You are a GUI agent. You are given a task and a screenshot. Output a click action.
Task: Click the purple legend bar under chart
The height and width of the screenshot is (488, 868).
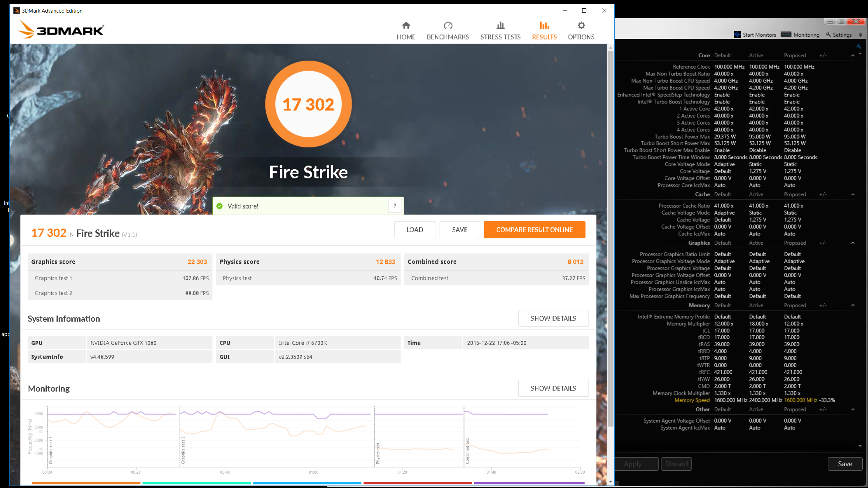coord(529,483)
